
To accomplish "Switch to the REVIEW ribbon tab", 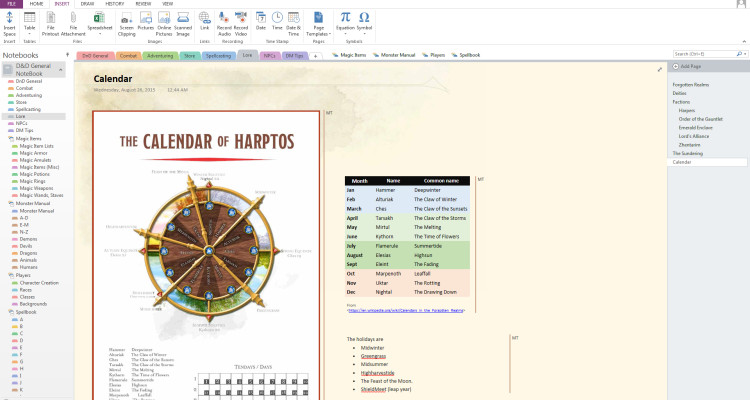I will [143, 4].
